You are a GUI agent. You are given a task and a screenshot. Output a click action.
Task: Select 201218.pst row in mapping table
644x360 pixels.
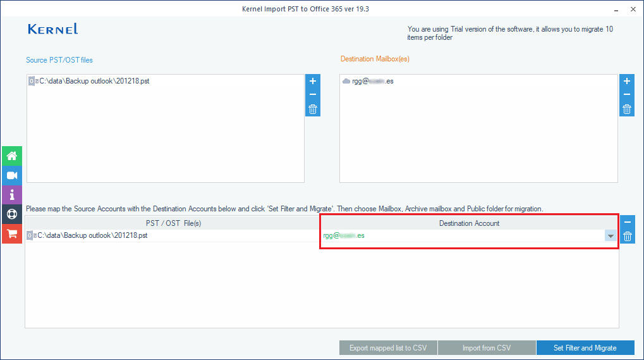(x=173, y=235)
